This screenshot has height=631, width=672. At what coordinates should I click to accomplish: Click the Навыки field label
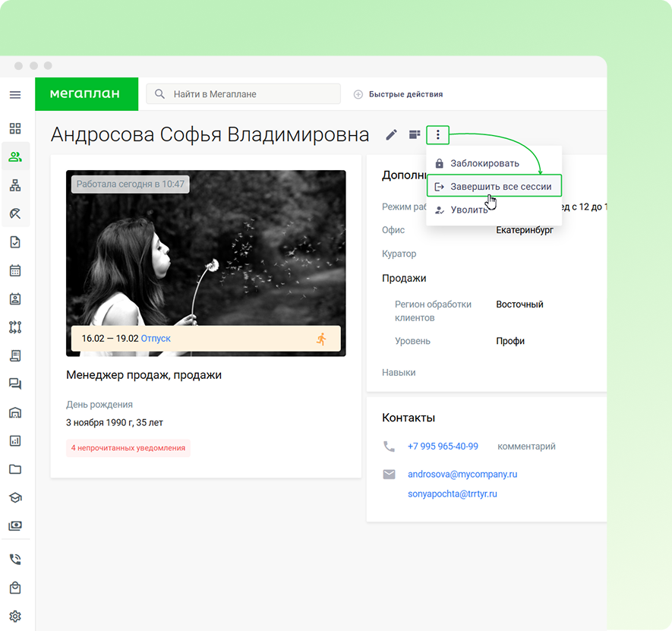pos(399,373)
